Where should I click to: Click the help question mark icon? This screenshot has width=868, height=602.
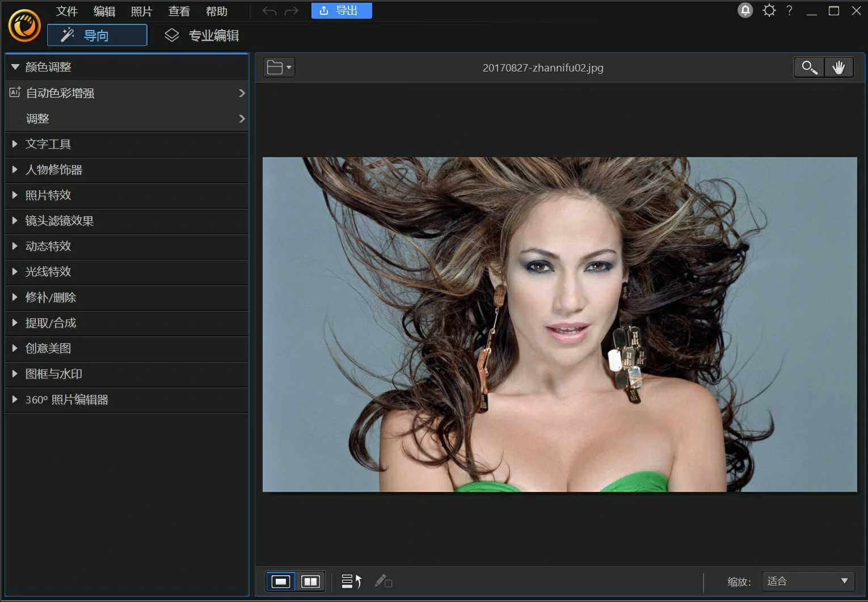coord(789,10)
